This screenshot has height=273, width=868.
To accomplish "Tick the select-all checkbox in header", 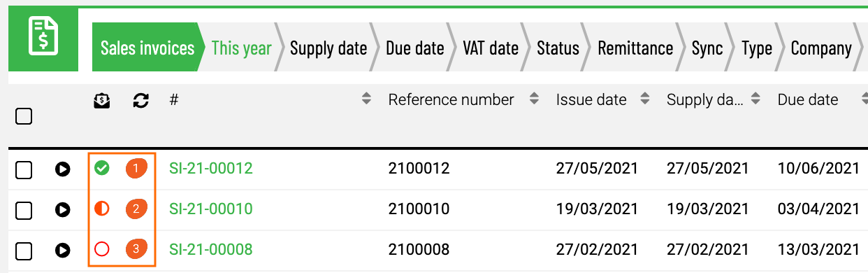I will [x=24, y=116].
